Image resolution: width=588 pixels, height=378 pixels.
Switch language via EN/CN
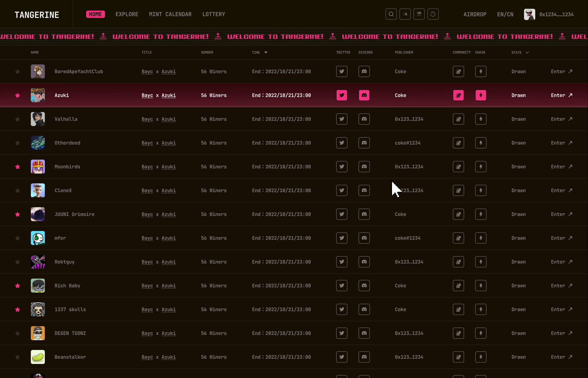click(x=505, y=14)
